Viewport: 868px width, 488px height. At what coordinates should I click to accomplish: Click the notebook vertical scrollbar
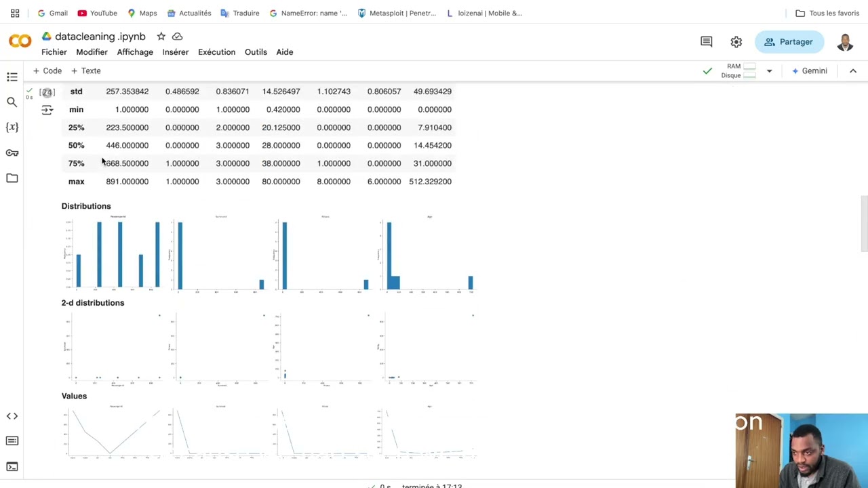[864, 224]
